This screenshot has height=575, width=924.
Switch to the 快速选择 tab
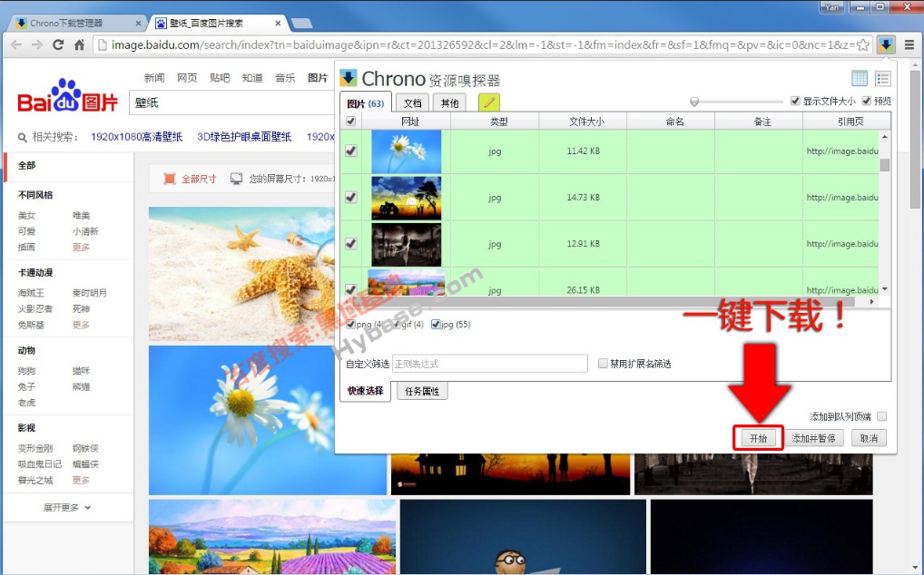(366, 391)
